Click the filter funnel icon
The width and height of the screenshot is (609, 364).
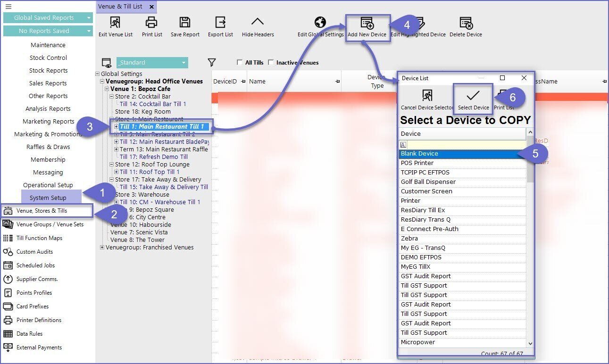tap(212, 63)
